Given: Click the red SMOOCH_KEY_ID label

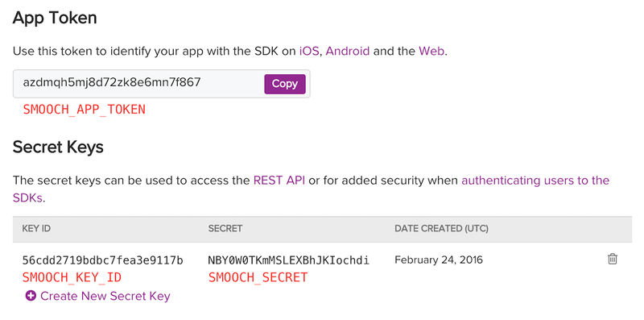Looking at the screenshot, I should click(72, 277).
